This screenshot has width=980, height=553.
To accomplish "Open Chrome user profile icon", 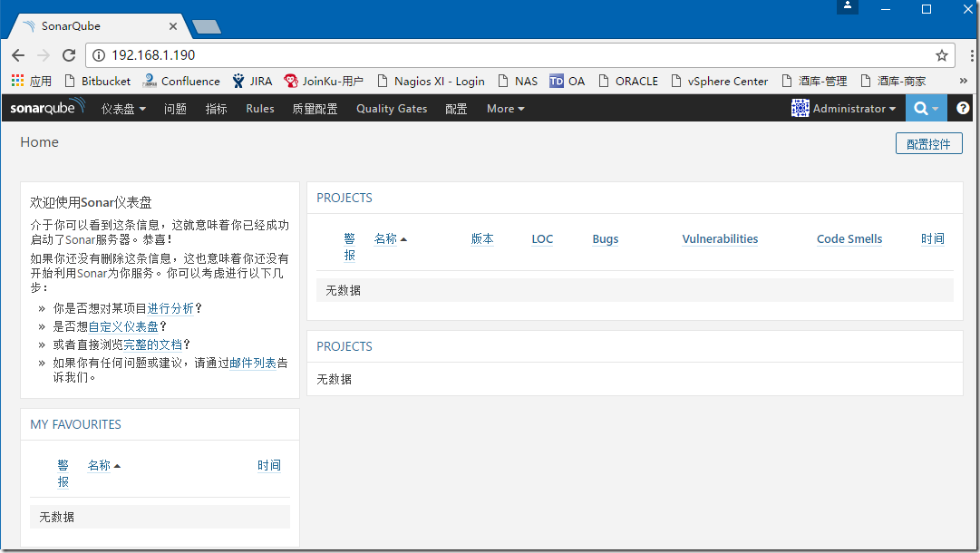I will point(848,6).
